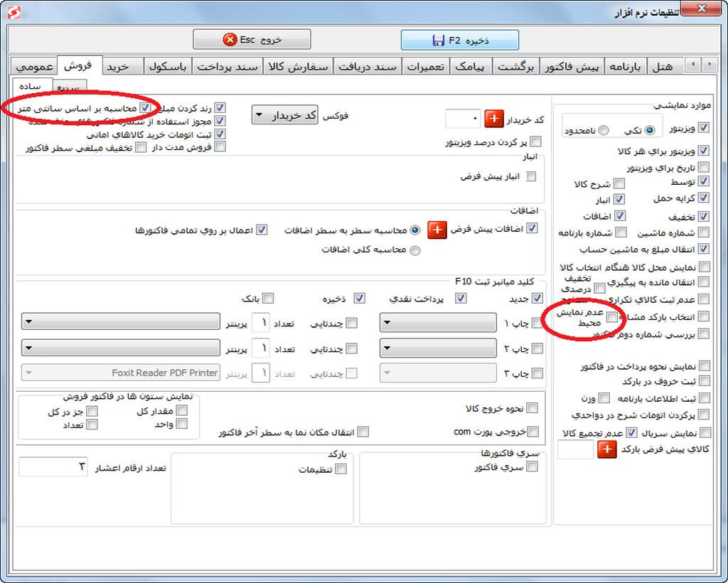The height and width of the screenshot is (583, 728).
Task: Click the چاپ ۱ تعداد count field
Action: 261,322
